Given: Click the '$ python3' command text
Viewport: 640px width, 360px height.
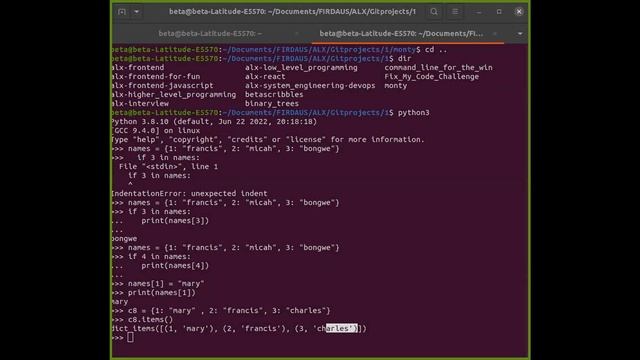Looking at the screenshot, I should tap(409, 113).
